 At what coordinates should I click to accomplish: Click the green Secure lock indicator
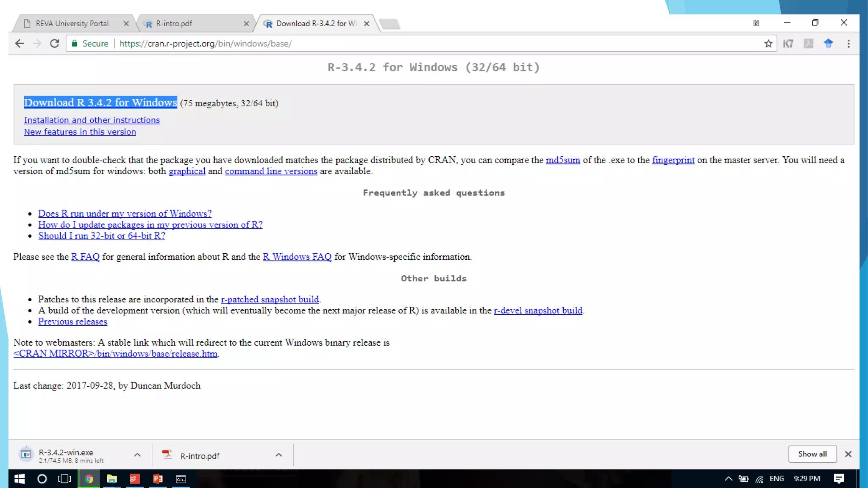click(x=90, y=44)
